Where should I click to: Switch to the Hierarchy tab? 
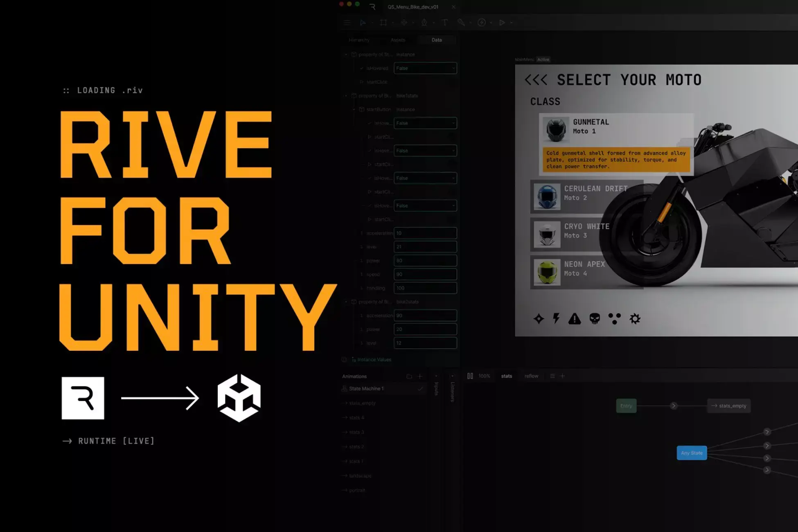tap(359, 40)
